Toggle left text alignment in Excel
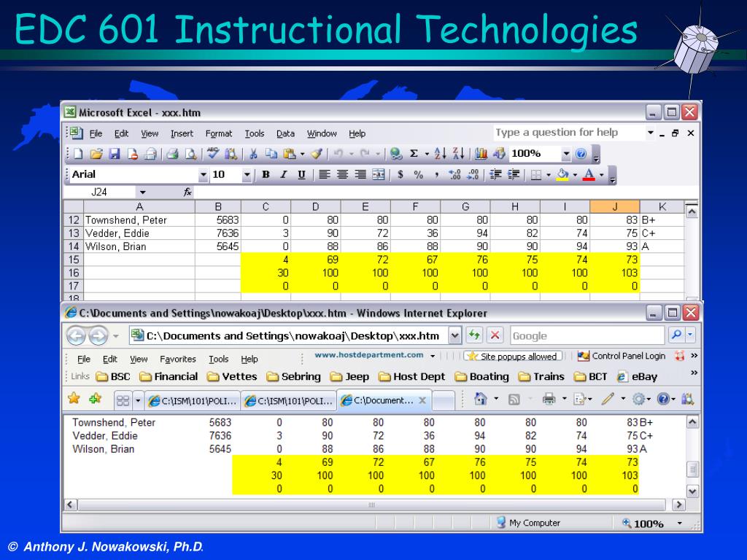Image resolution: width=747 pixels, height=560 pixels. pyautogui.click(x=325, y=175)
